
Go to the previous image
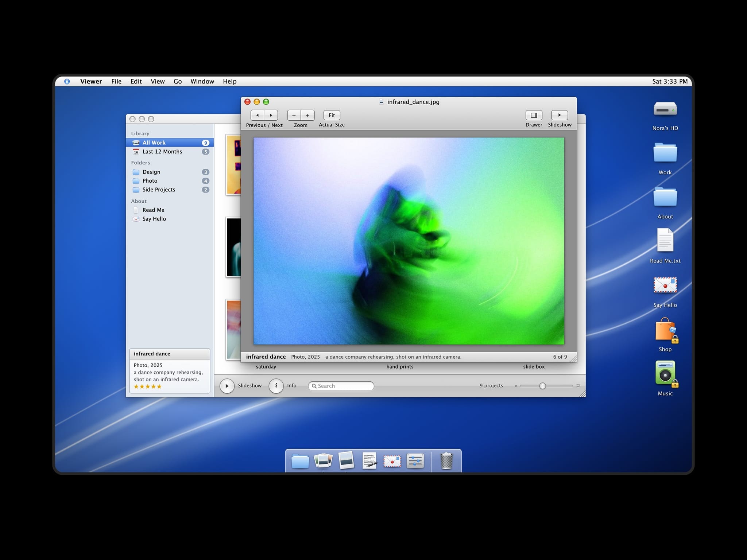(x=258, y=115)
